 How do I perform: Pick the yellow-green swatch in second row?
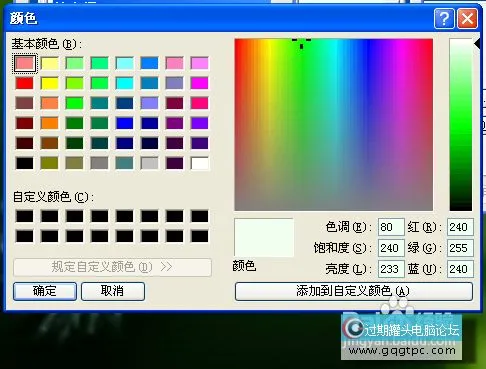tap(75, 83)
